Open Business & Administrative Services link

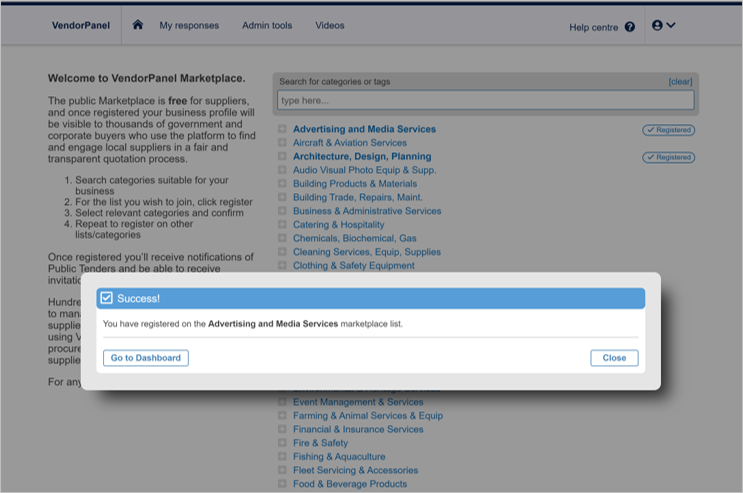(367, 211)
